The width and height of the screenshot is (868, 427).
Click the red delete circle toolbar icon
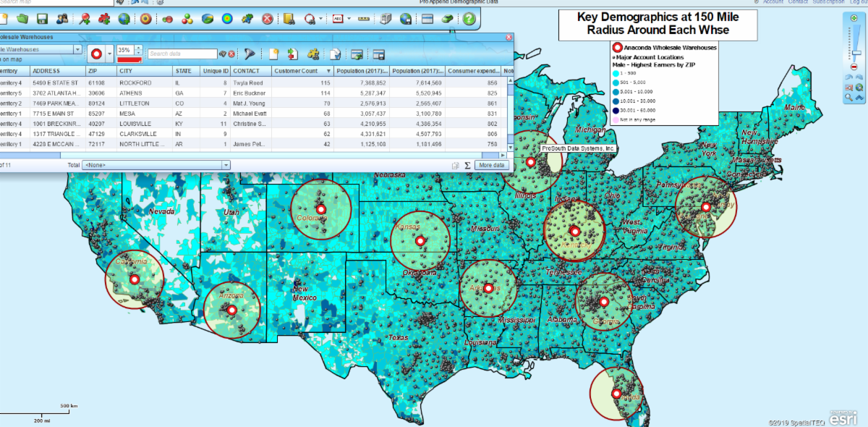[267, 18]
